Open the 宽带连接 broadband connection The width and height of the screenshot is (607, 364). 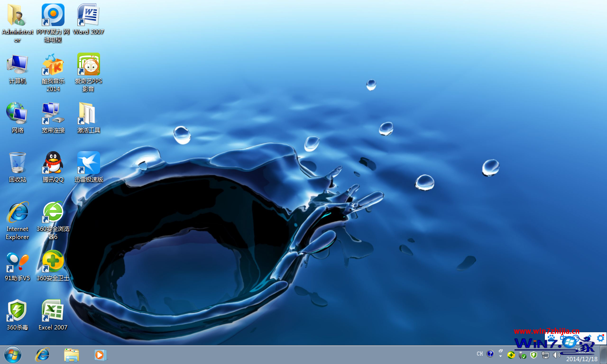[x=53, y=113]
